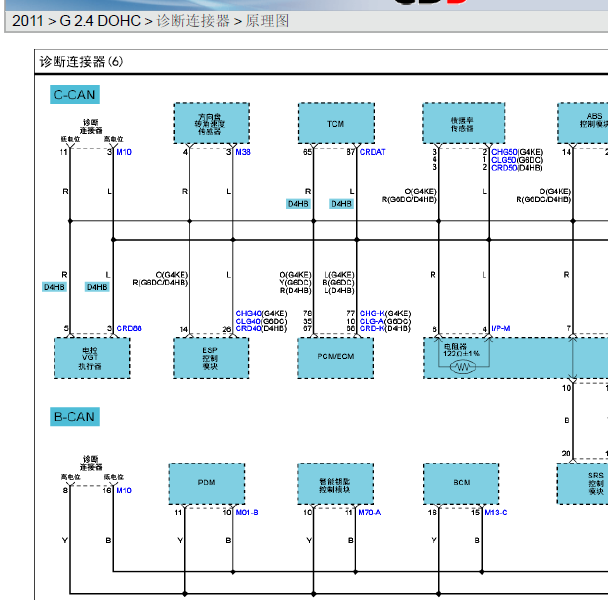The height and width of the screenshot is (600, 608).
Task: Open the CHG-K connector link
Action: point(372,313)
